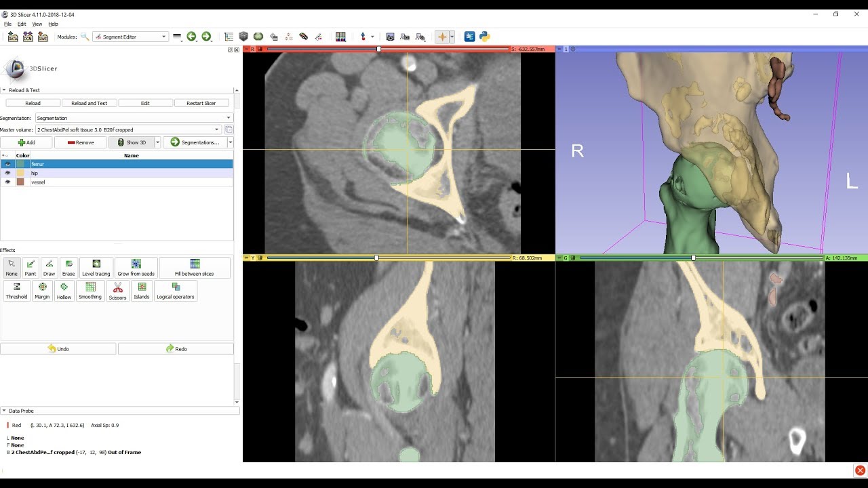Go to next module with green forward arrow
868x488 pixels.
click(206, 37)
